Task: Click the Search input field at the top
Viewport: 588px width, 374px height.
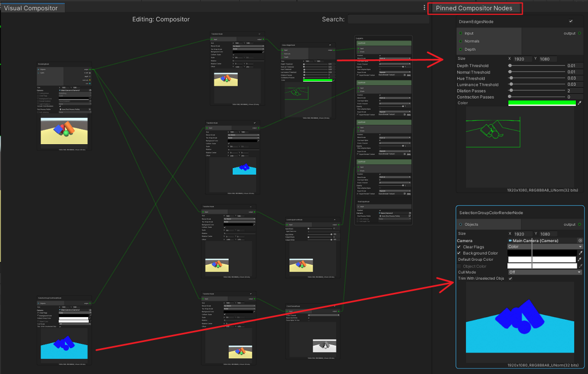Action: tap(388, 19)
